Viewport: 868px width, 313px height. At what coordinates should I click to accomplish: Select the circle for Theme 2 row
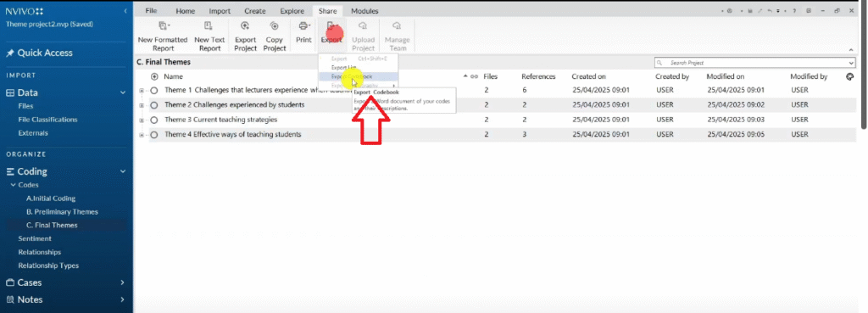(154, 105)
